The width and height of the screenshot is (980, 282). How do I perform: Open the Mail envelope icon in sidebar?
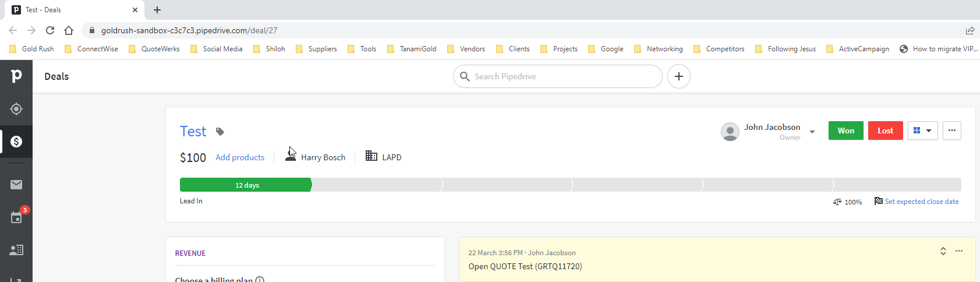click(x=16, y=185)
